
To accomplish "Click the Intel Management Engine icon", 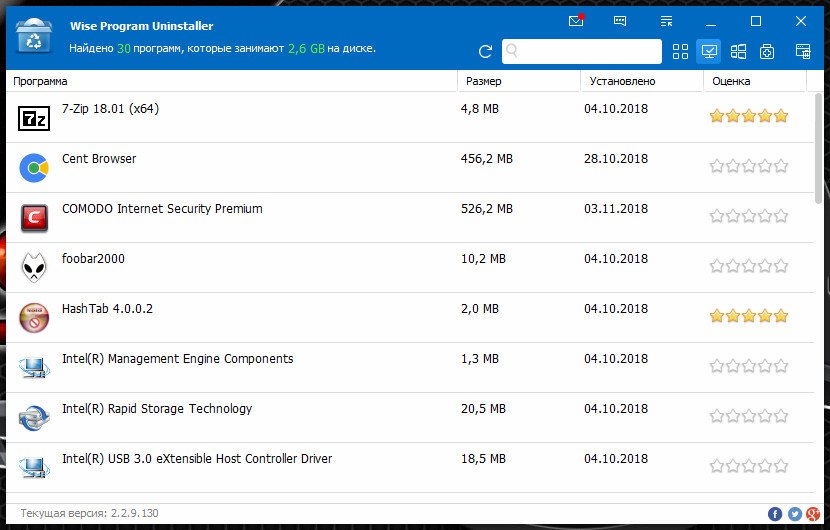I will point(34,367).
